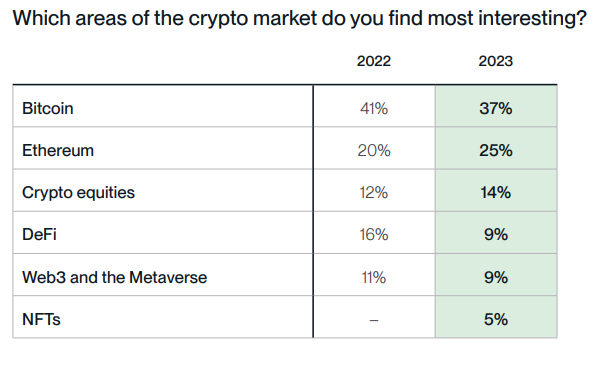Screen dimensions: 598x376
Task: Click DeFi's 16% value
Action: (x=374, y=235)
